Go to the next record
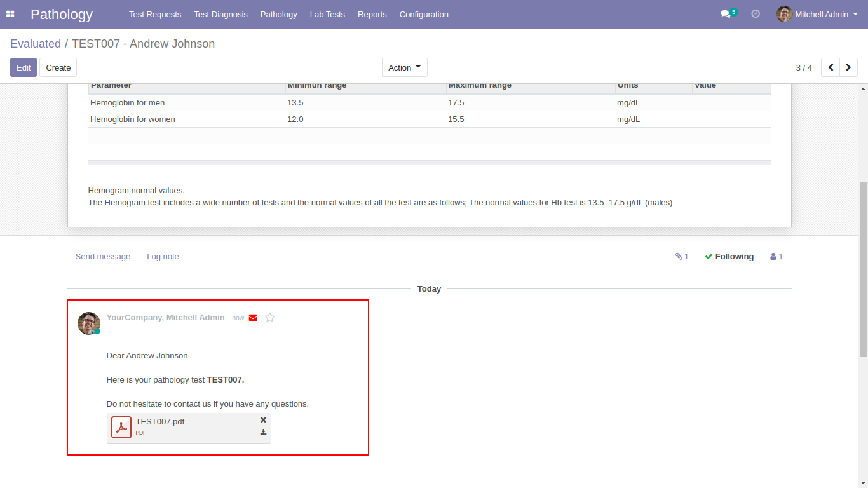868x488 pixels. (x=848, y=67)
